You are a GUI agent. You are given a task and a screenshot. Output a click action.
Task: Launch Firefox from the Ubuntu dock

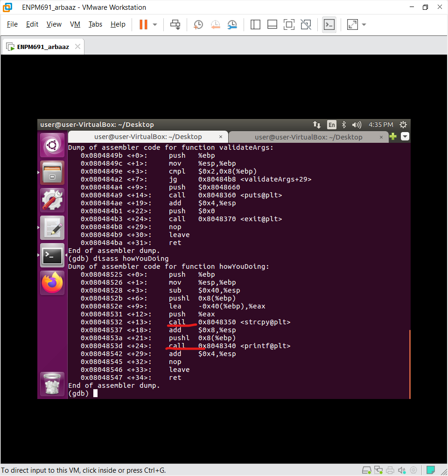pyautogui.click(x=52, y=282)
